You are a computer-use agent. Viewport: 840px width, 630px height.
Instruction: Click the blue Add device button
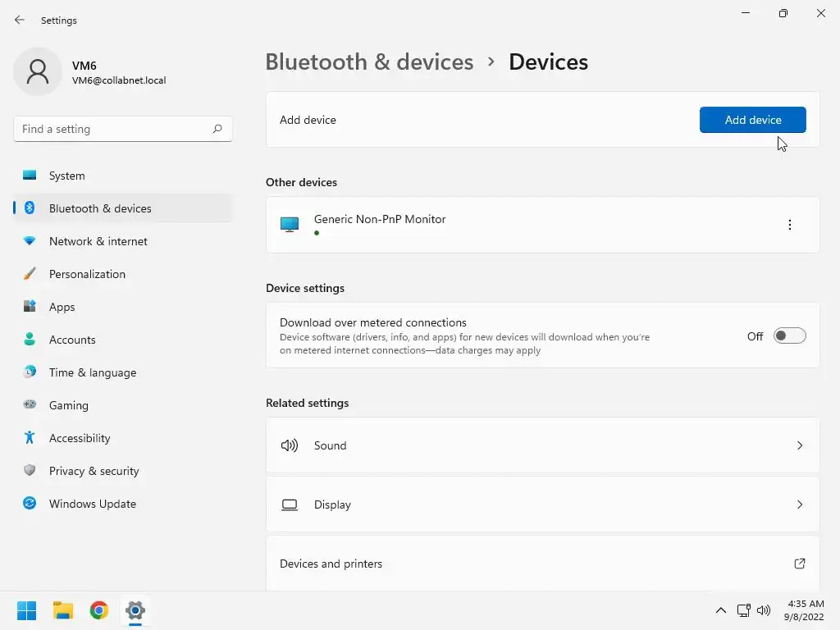tap(752, 120)
